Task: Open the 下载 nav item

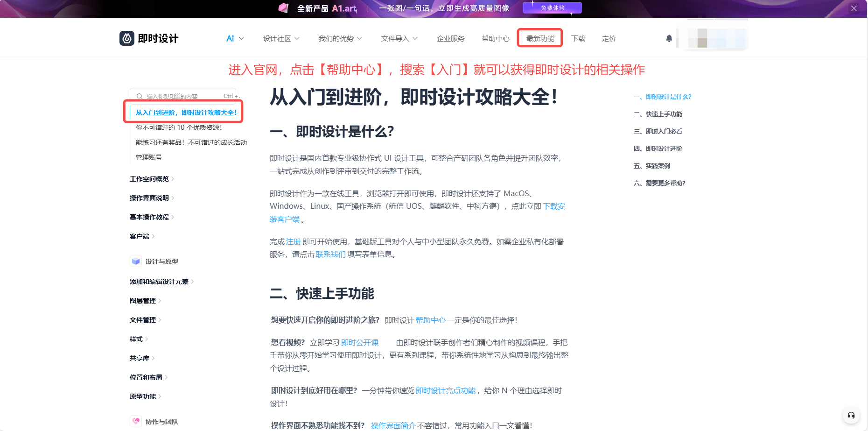Action: click(578, 38)
